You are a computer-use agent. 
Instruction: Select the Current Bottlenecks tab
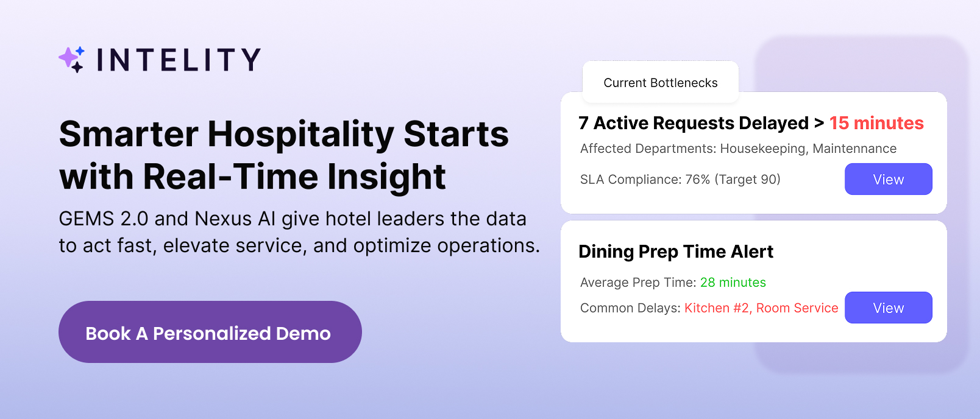[x=661, y=83]
